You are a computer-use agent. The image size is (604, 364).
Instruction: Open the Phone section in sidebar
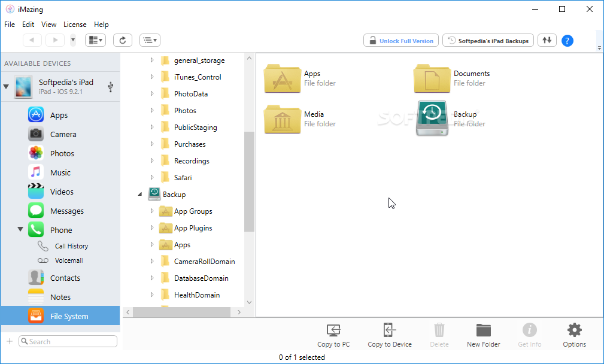60,230
